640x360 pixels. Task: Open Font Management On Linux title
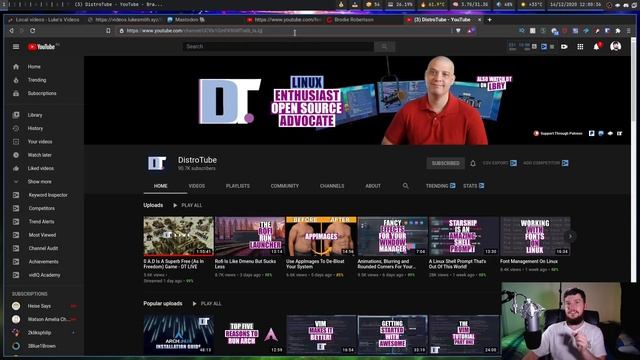(x=529, y=262)
